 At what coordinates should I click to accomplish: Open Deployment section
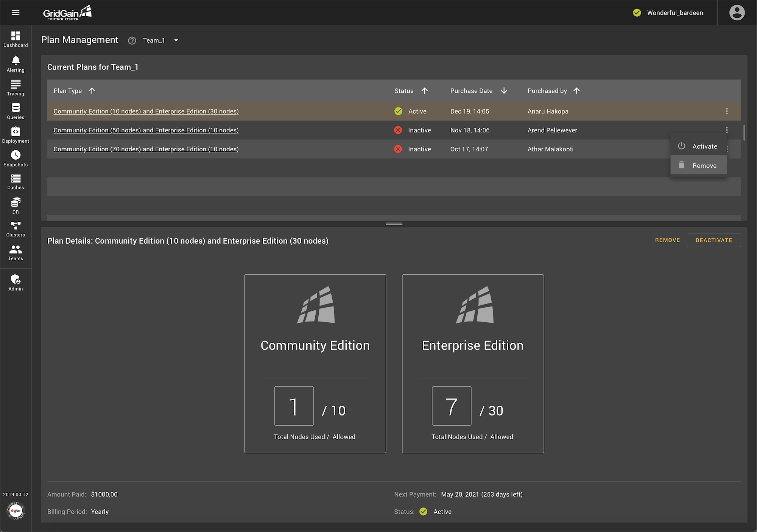16,135
